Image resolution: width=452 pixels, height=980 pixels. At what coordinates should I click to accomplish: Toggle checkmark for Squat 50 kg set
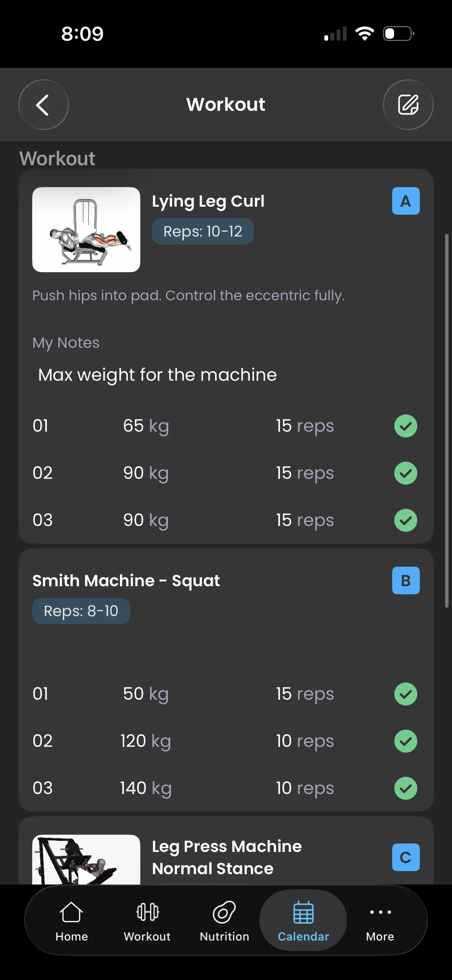406,694
